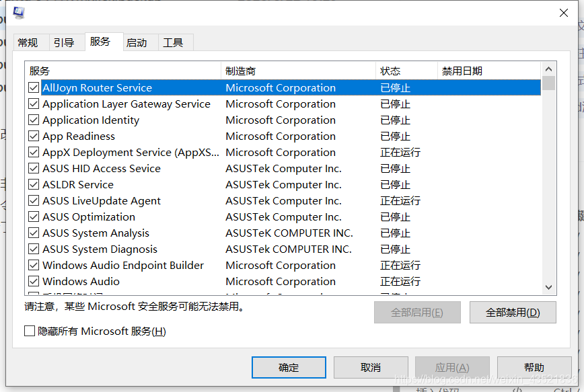
Task: Click the scrollbar up arrow
Action: pos(548,69)
